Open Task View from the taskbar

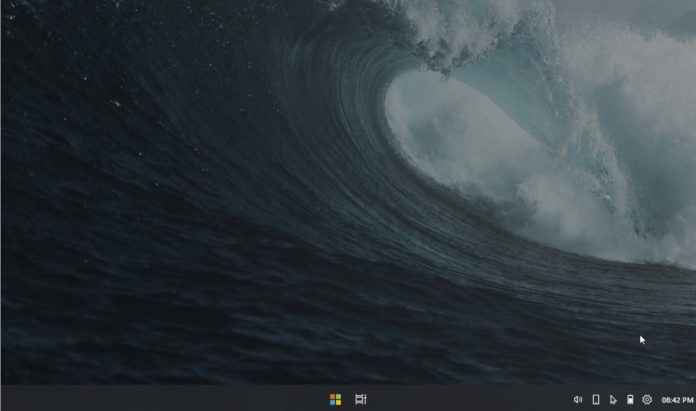pyautogui.click(x=361, y=399)
